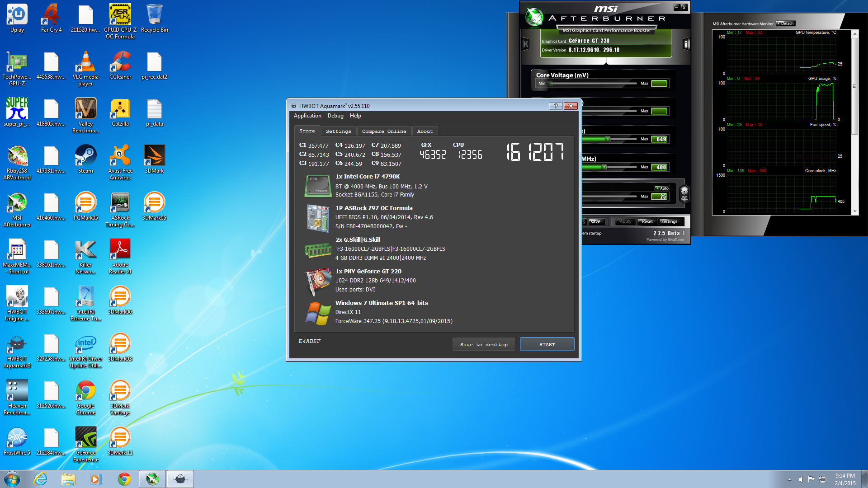The width and height of the screenshot is (868, 488).
Task: Select the 3DMark05 shortcut
Action: (155, 206)
